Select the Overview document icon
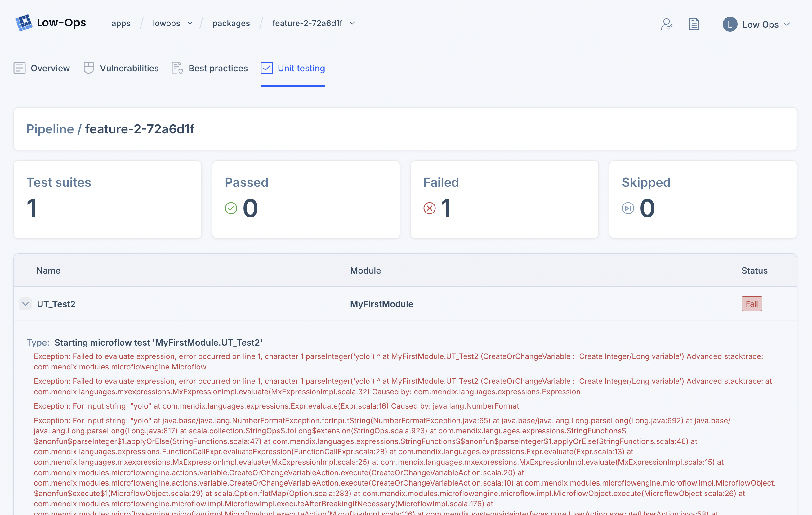 pos(20,68)
